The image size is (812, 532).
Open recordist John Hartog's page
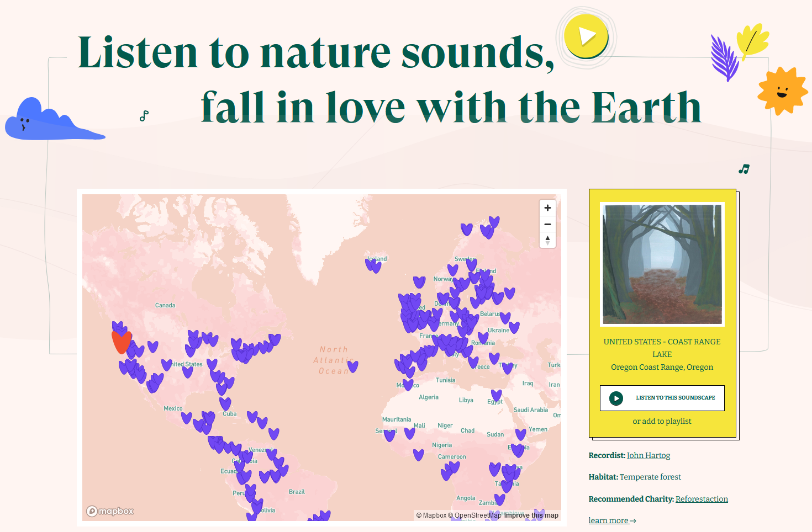[648, 455]
